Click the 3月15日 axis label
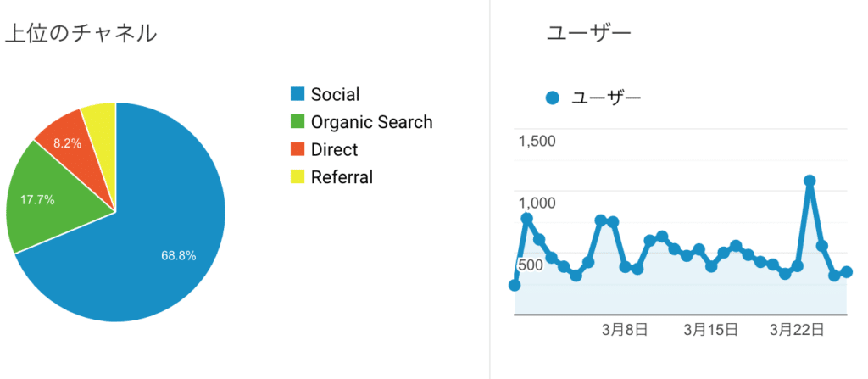Viewport: 868px width, 379px height. [x=711, y=330]
